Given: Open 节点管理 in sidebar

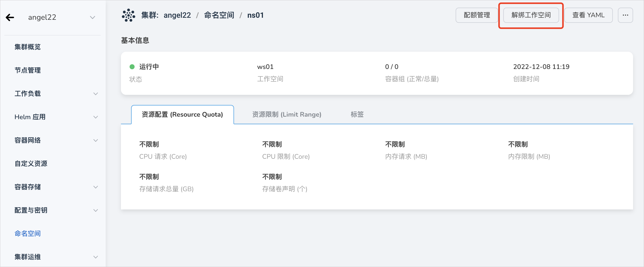Looking at the screenshot, I should [x=28, y=70].
